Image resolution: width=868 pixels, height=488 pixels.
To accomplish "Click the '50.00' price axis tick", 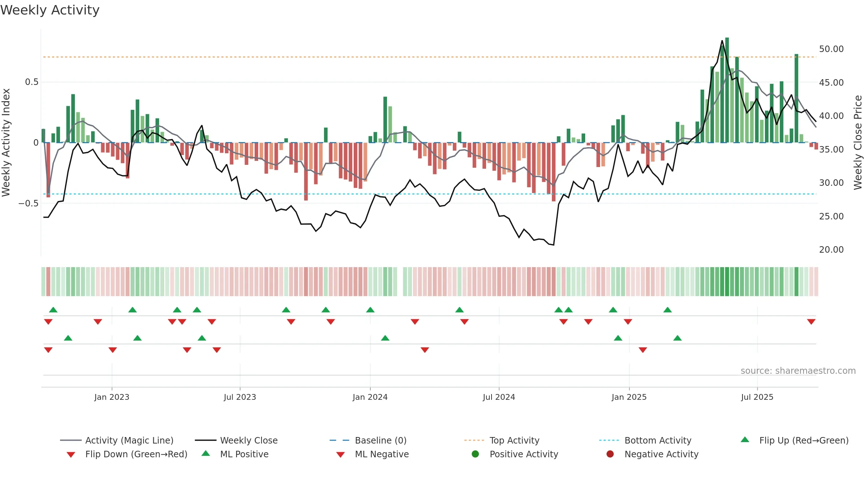I will pyautogui.click(x=831, y=49).
